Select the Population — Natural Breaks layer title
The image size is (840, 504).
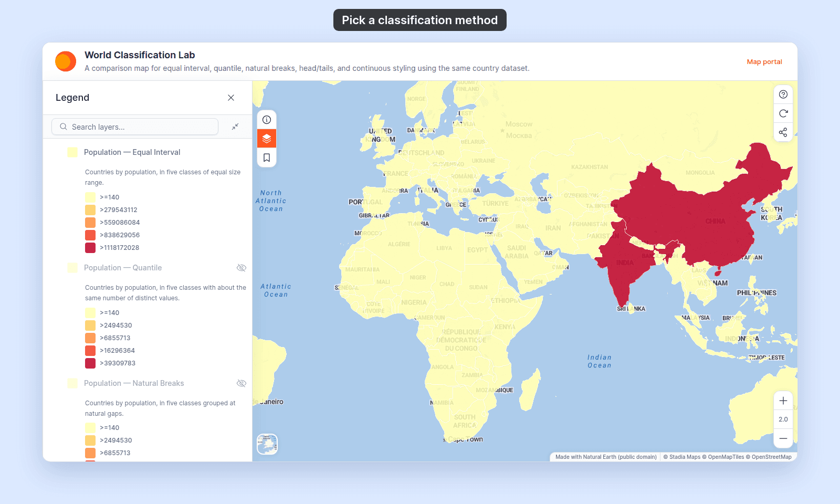click(x=134, y=383)
